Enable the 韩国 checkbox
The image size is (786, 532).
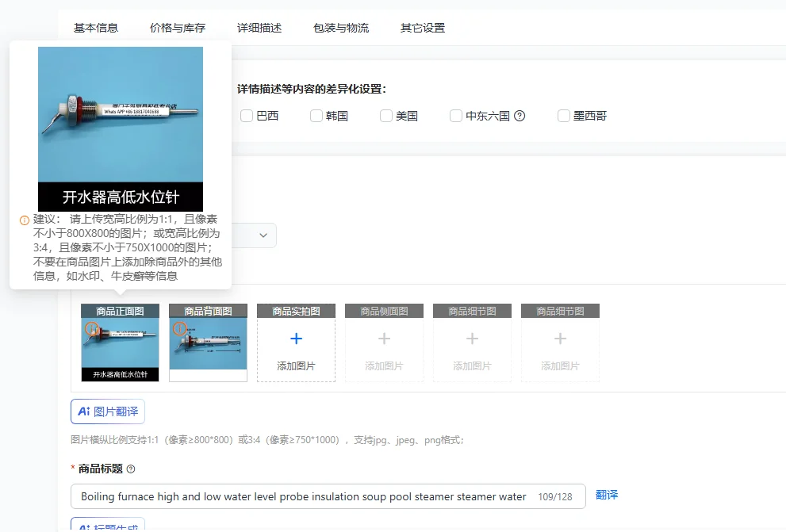pos(316,117)
